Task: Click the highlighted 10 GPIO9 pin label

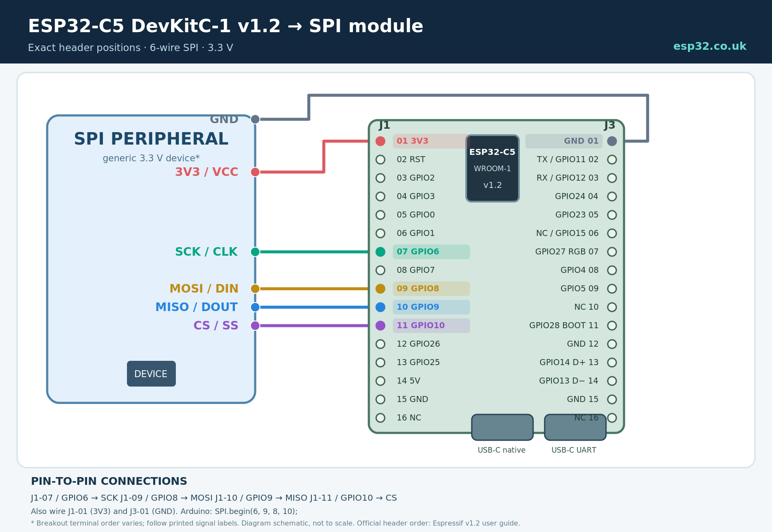Action: (431, 307)
